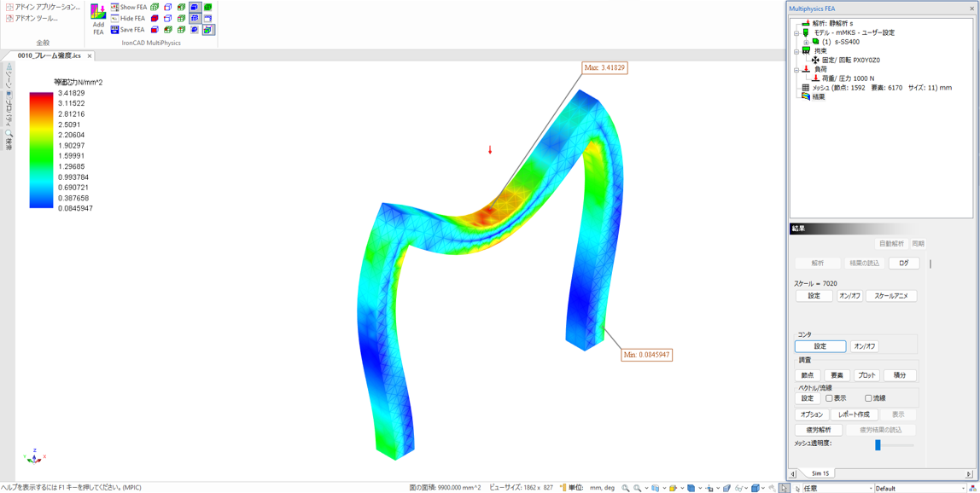The width and height of the screenshot is (980, 493).
Task: Click the Add FEA icon
Action: (98, 17)
